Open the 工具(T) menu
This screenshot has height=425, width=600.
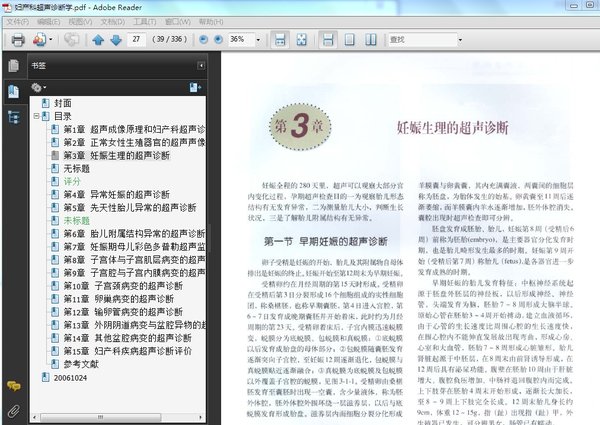pos(145,22)
